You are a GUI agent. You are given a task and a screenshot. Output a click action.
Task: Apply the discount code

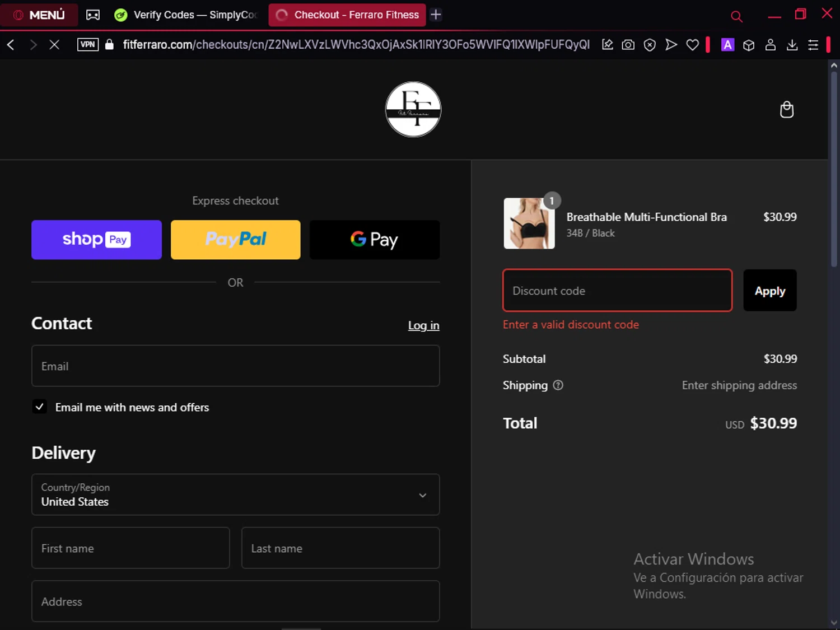770,291
